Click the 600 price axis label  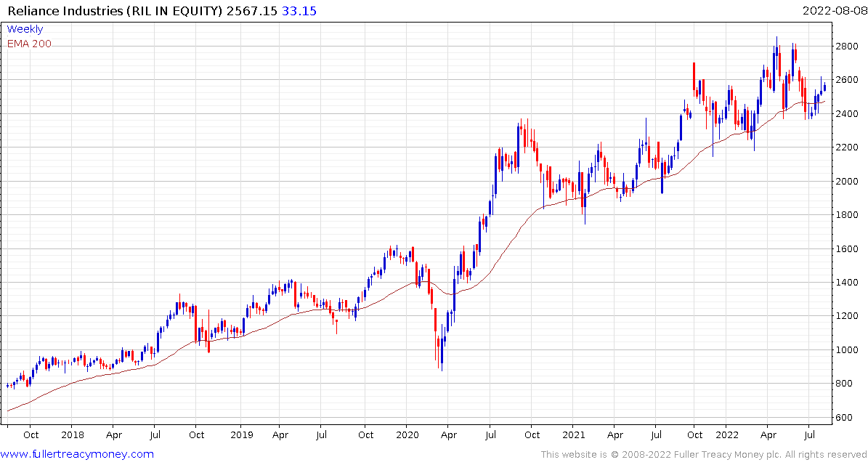click(844, 417)
